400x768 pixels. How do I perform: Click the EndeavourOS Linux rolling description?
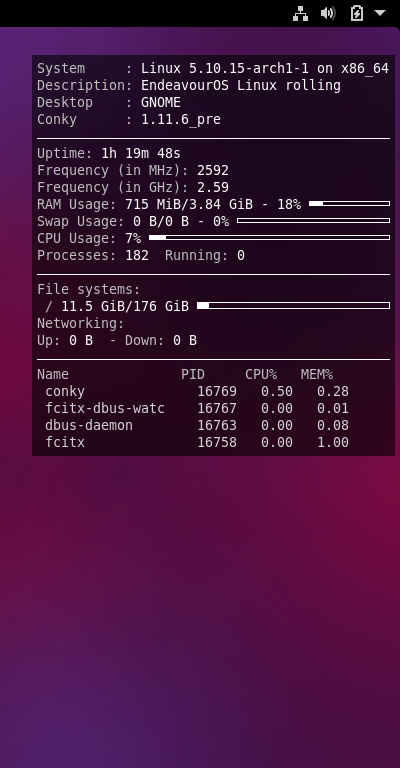point(241,86)
